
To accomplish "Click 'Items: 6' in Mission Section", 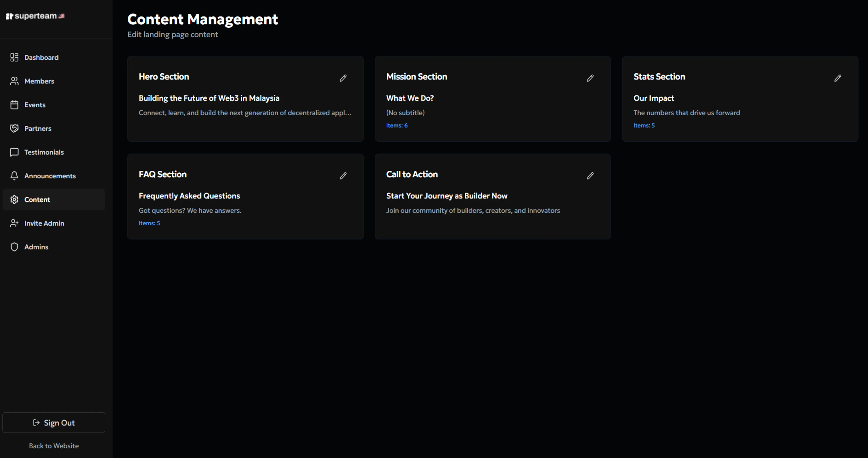I will tap(397, 125).
